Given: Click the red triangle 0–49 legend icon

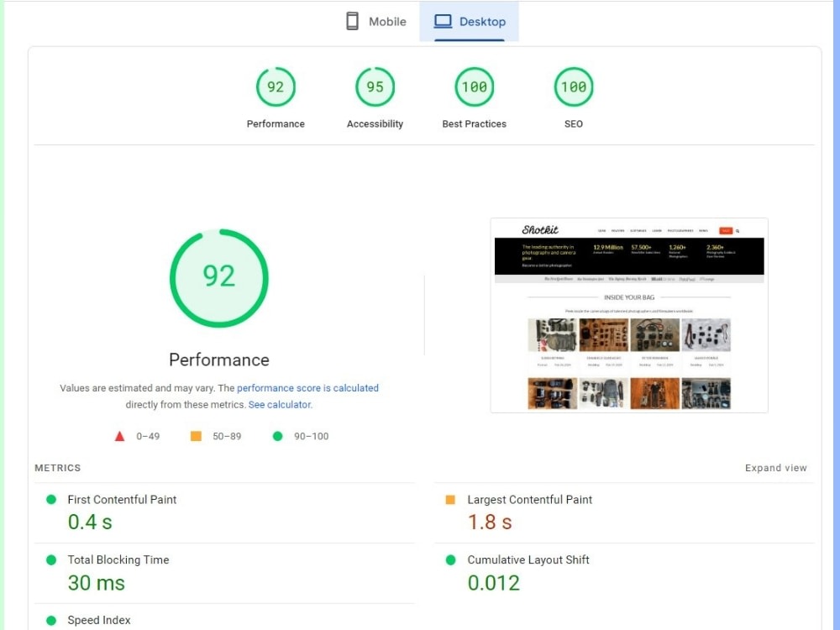Looking at the screenshot, I should point(119,436).
